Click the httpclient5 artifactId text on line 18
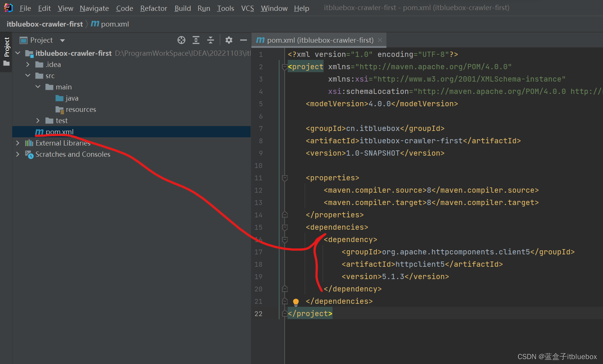The width and height of the screenshot is (603, 364). [x=420, y=264]
